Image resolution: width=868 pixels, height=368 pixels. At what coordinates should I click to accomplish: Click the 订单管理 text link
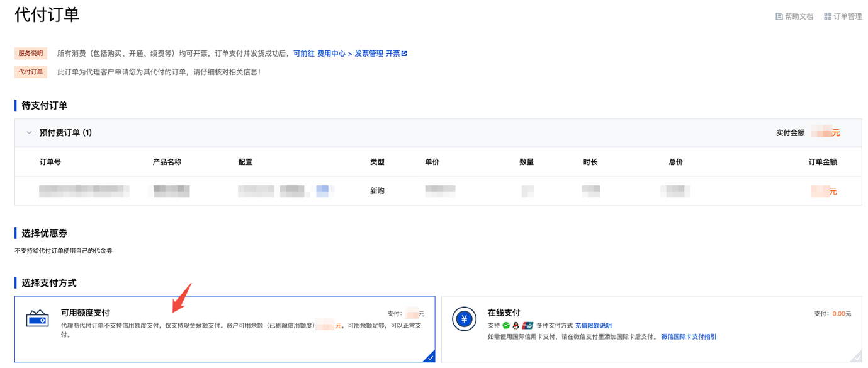point(848,16)
